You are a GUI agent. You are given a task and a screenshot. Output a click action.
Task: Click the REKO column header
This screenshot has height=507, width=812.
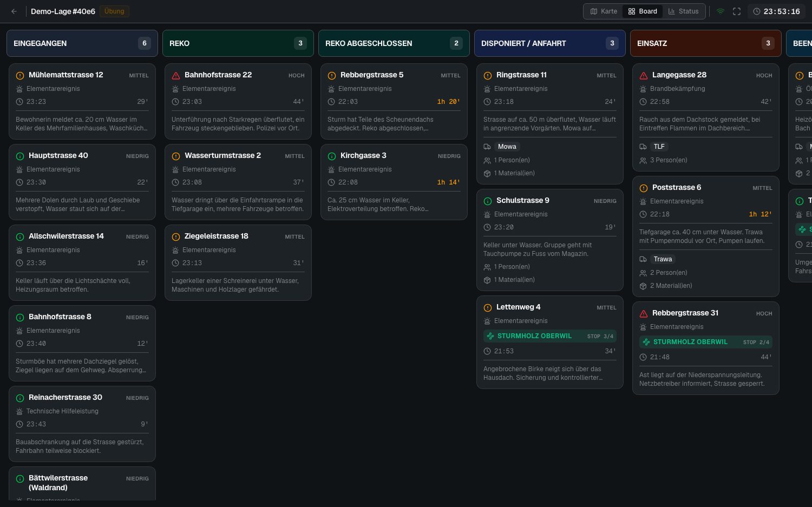point(238,43)
